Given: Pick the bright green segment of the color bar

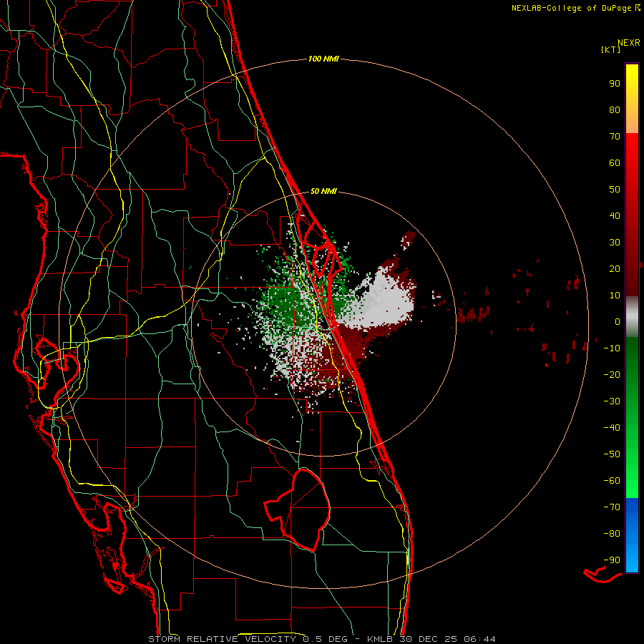Looking at the screenshot, I should point(632,460).
